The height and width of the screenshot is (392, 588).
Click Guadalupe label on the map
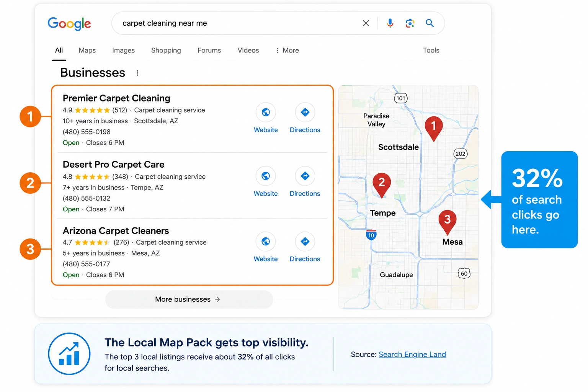click(396, 275)
